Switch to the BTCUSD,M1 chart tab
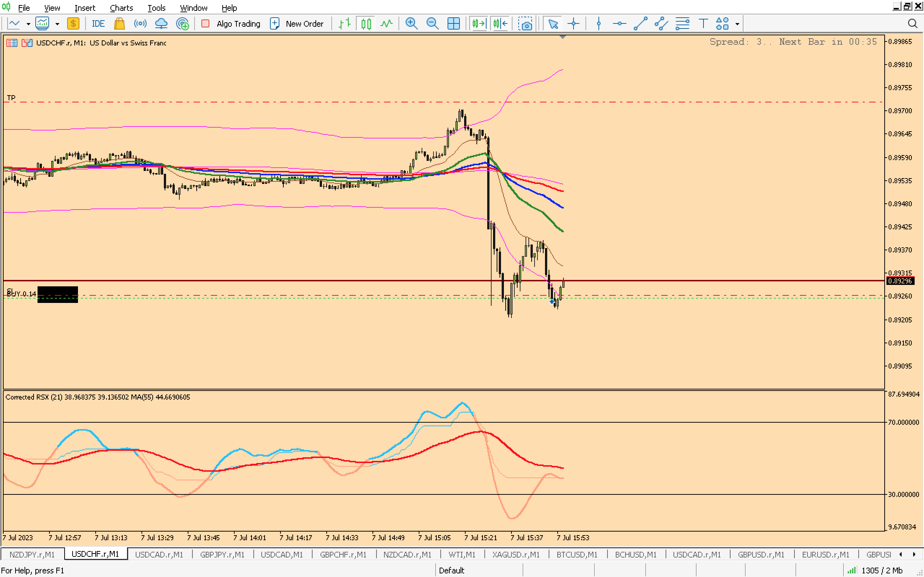The height and width of the screenshot is (577, 924). (576, 555)
